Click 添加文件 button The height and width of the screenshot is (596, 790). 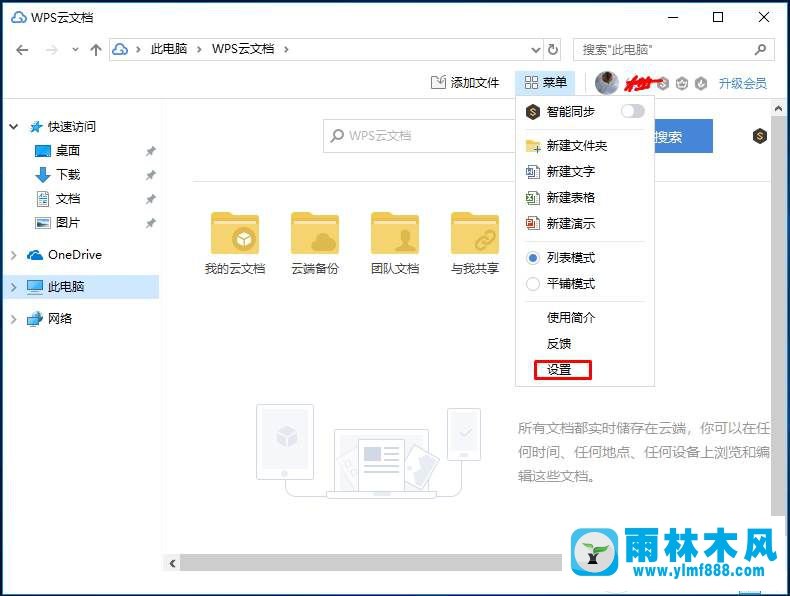pyautogui.click(x=465, y=83)
